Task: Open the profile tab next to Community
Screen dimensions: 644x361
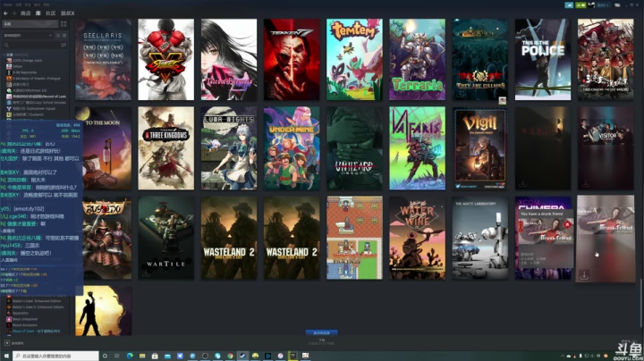Action: 68,13
